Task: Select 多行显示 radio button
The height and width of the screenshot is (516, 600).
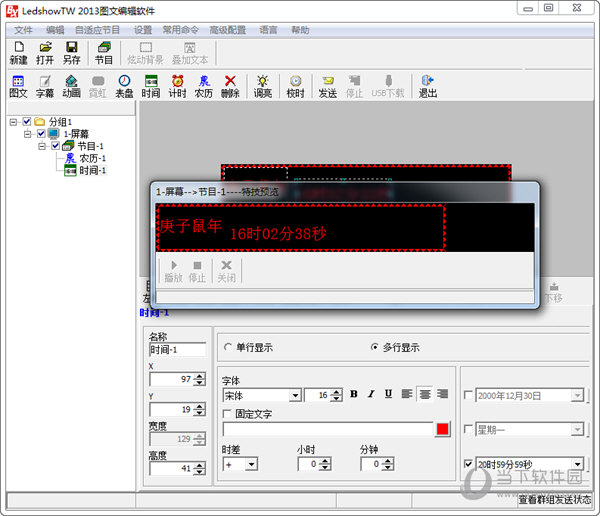Action: [374, 347]
